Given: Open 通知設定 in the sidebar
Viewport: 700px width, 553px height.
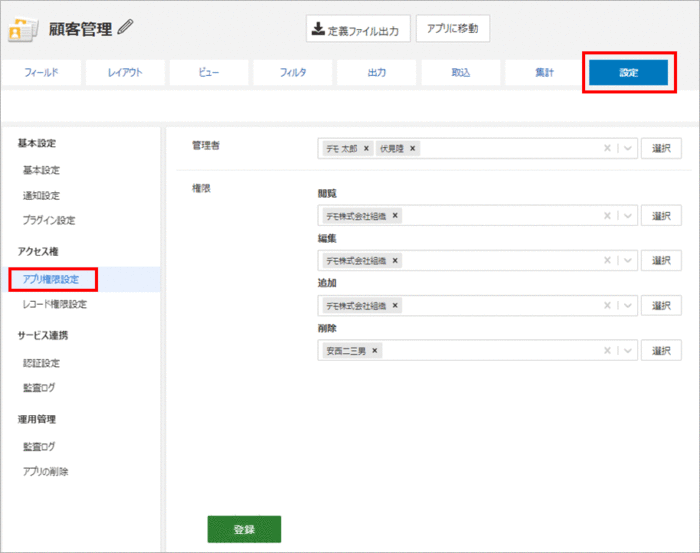Looking at the screenshot, I should pos(41,195).
